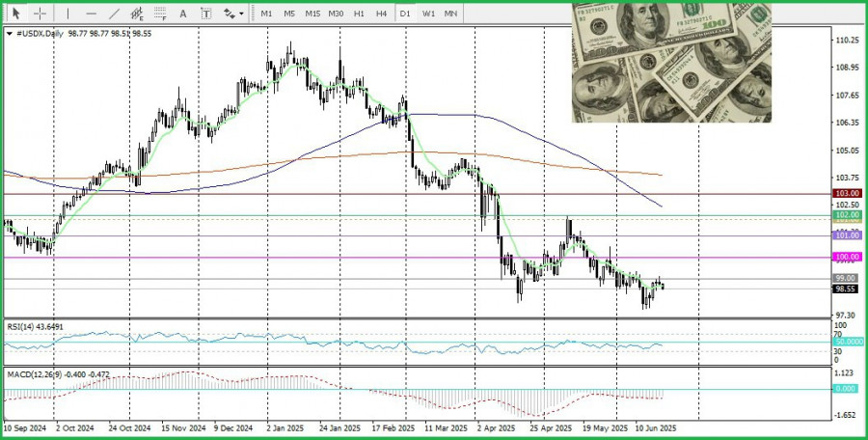Select the 99.00 gray price label
The image size is (868, 440).
(x=845, y=278)
